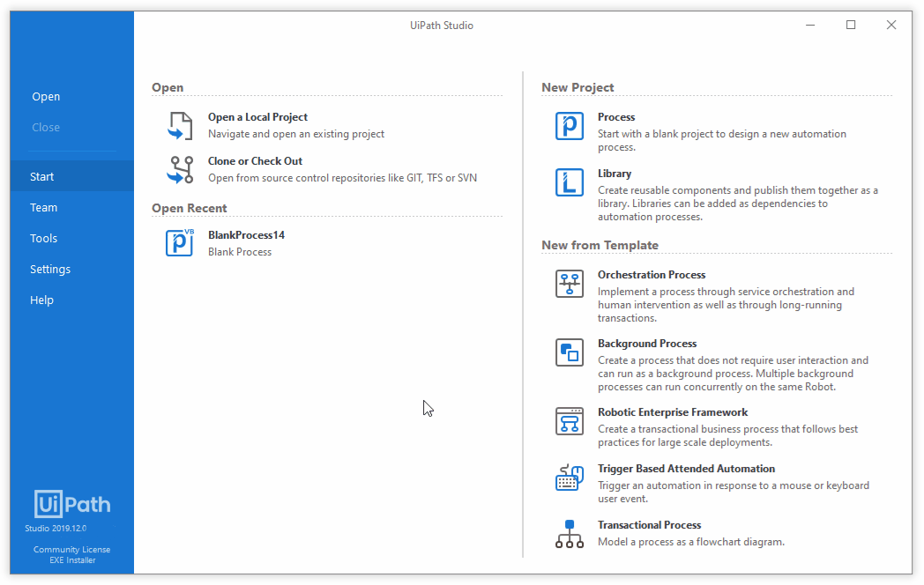This screenshot has width=924, height=585.
Task: Click the Background Process template icon
Action: point(570,352)
